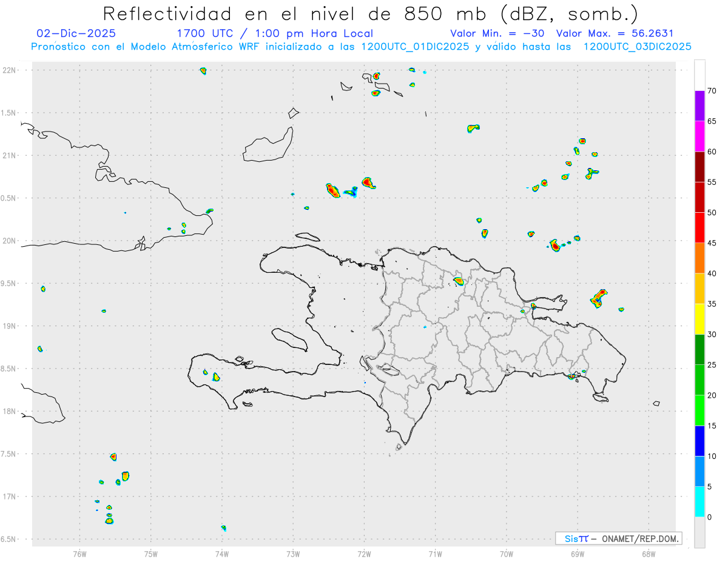Screen dimensions: 728x562
Task: Click the colorbar value label '55'
Action: tap(712, 182)
